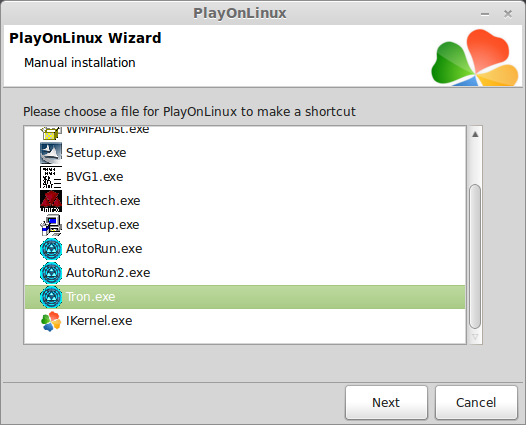Click the Tron.exe cyan disc icon

(51, 297)
